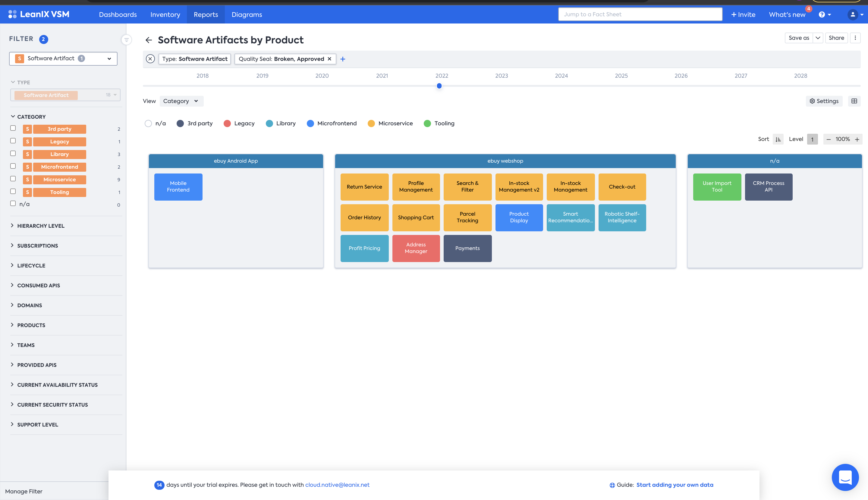Image resolution: width=868 pixels, height=500 pixels.
Task: Clear all filters with circled X
Action: tap(150, 59)
